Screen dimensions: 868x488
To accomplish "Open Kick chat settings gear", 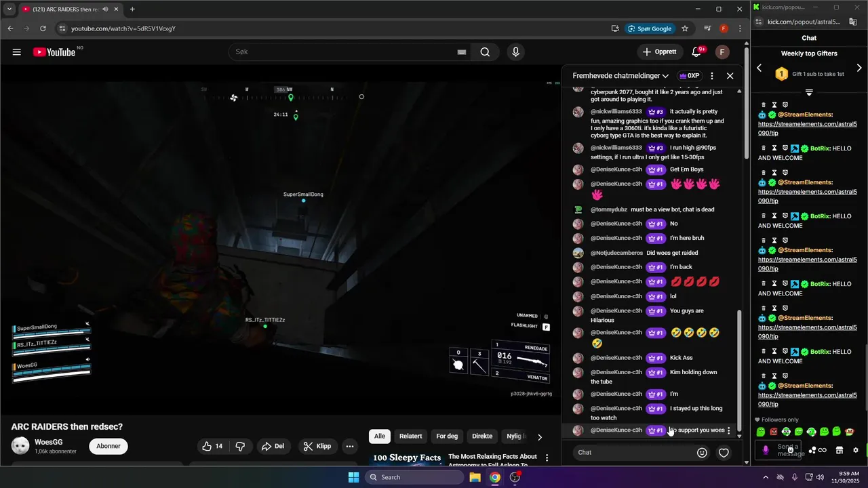I will [x=856, y=450].
